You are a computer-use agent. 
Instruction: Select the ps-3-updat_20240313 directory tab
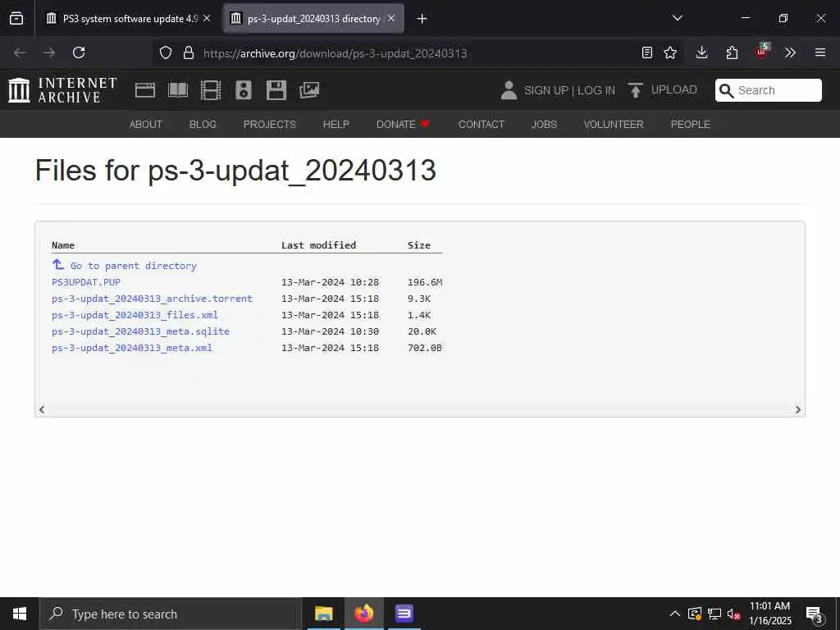pos(313,19)
